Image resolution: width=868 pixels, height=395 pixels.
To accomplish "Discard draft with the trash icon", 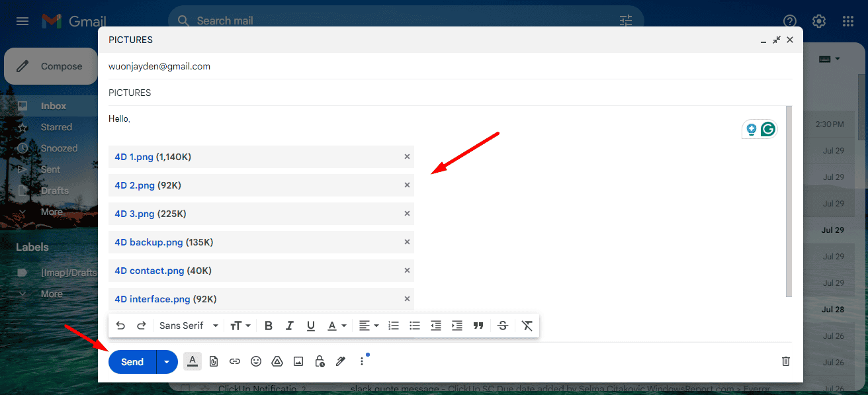I will pos(786,361).
